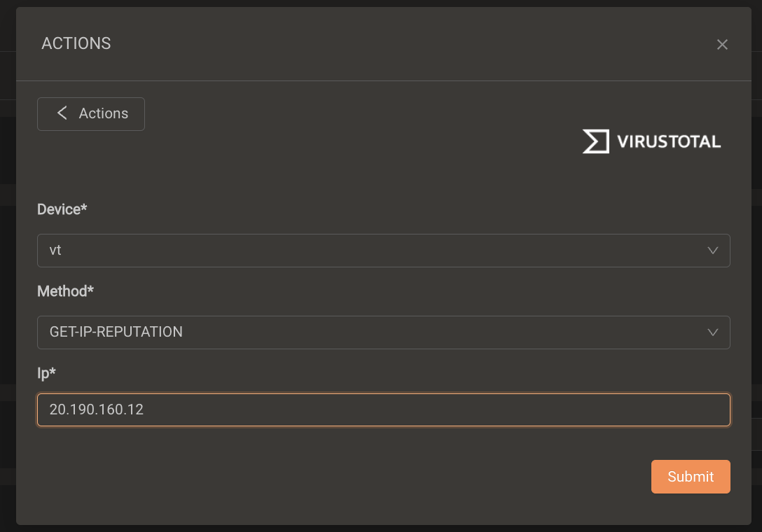Click the divider line under the ACTIONS header
This screenshot has width=762, height=532.
383,81
